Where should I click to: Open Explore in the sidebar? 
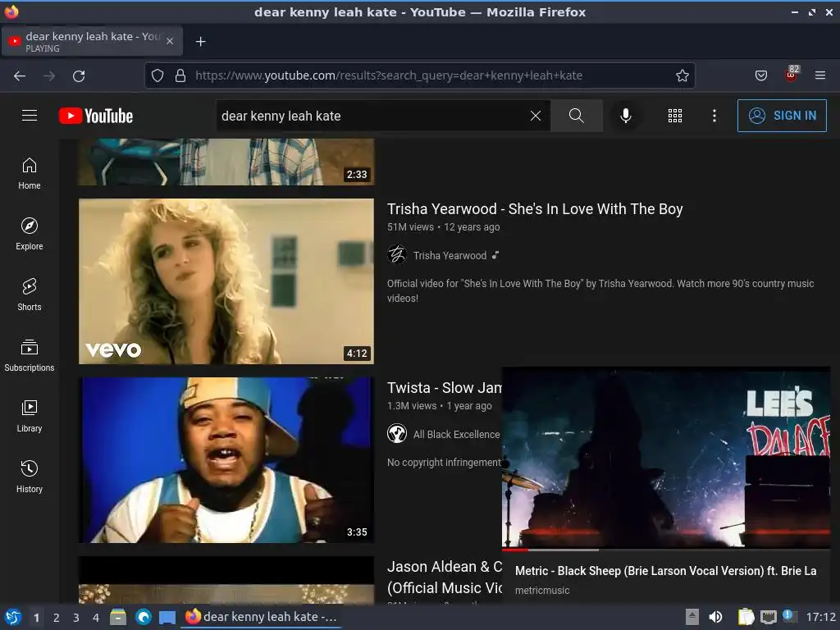[x=30, y=234]
